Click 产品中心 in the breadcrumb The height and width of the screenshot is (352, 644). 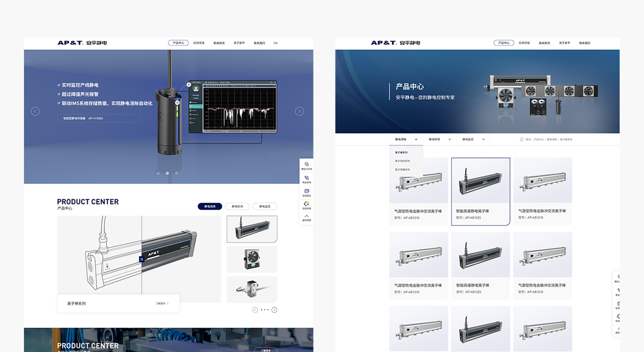539,140
